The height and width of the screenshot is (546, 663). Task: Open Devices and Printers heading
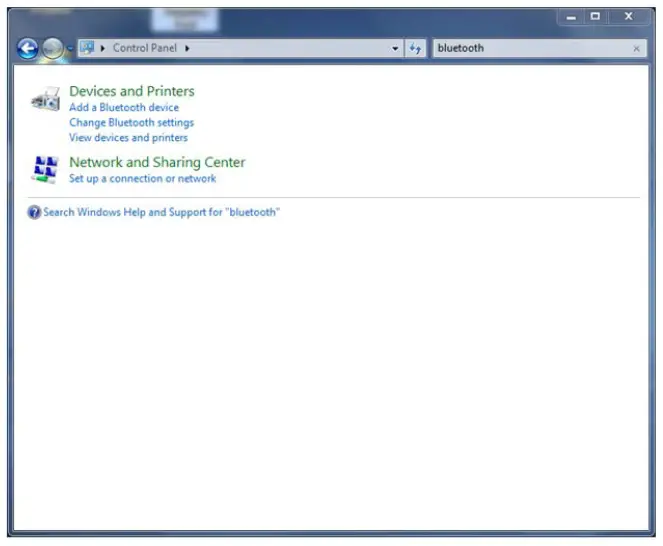pyautogui.click(x=132, y=91)
